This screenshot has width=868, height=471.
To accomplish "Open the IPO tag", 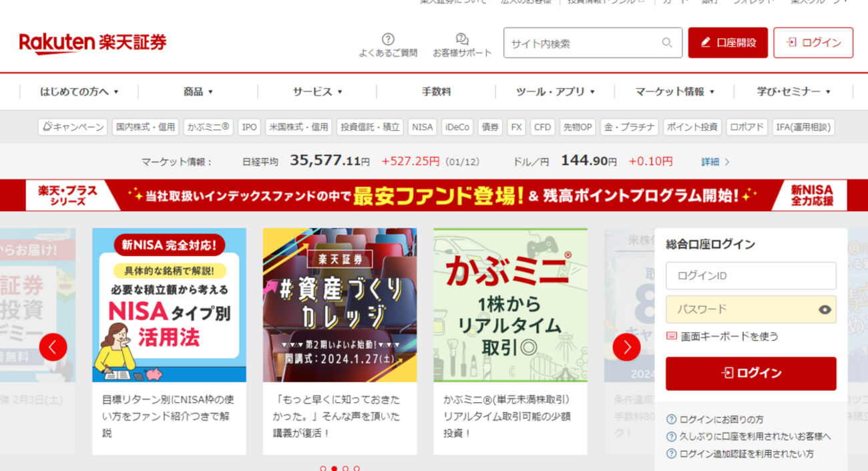I will pos(250,127).
